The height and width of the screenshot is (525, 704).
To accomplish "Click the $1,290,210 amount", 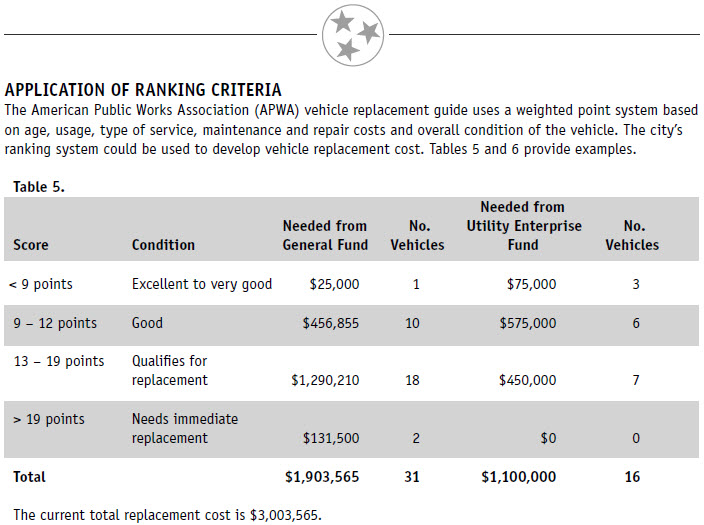I will 325,380.
